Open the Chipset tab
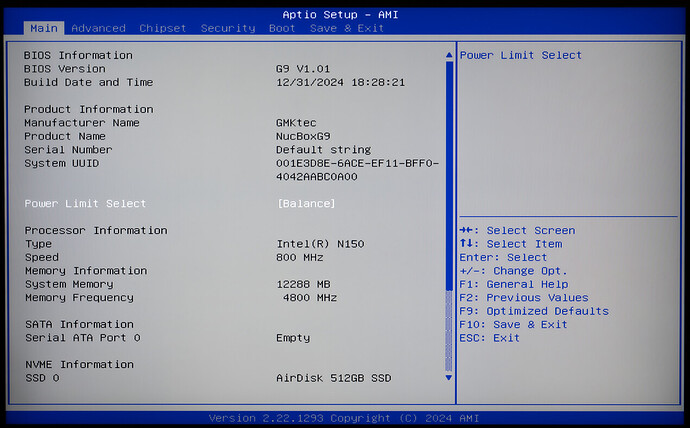Viewport: 690px width, 428px height. pos(162,28)
